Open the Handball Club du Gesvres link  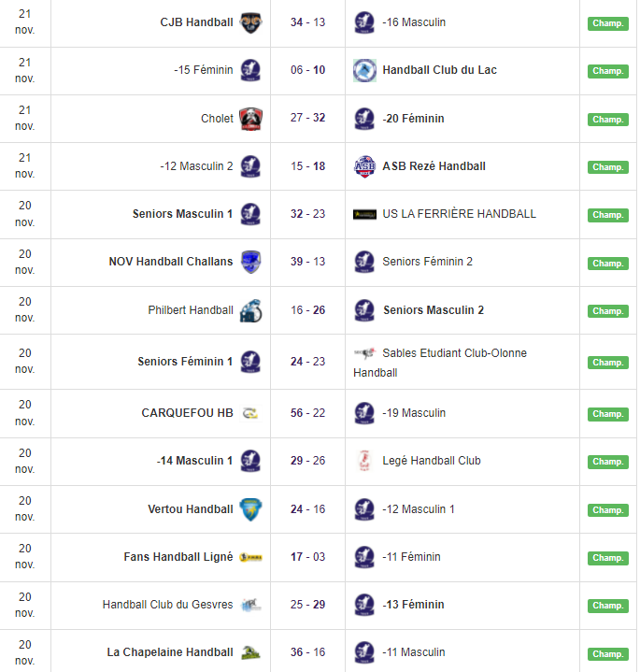(x=168, y=605)
